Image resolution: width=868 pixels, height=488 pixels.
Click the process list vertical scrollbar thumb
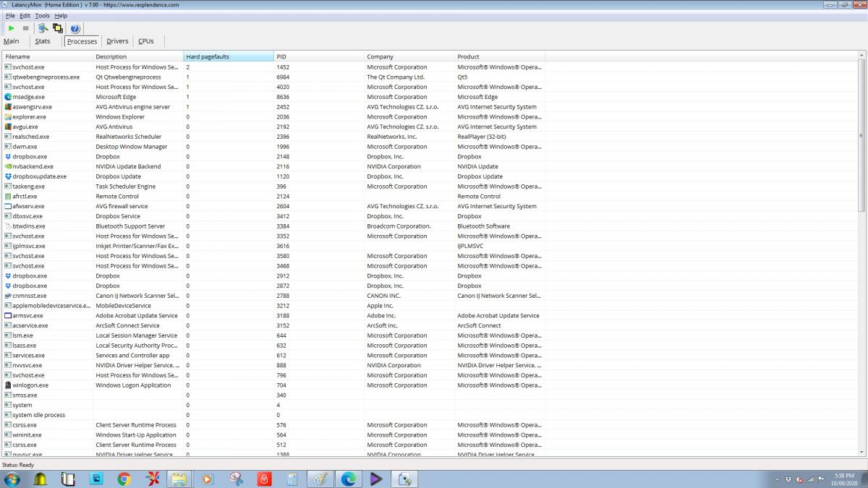[x=861, y=134]
